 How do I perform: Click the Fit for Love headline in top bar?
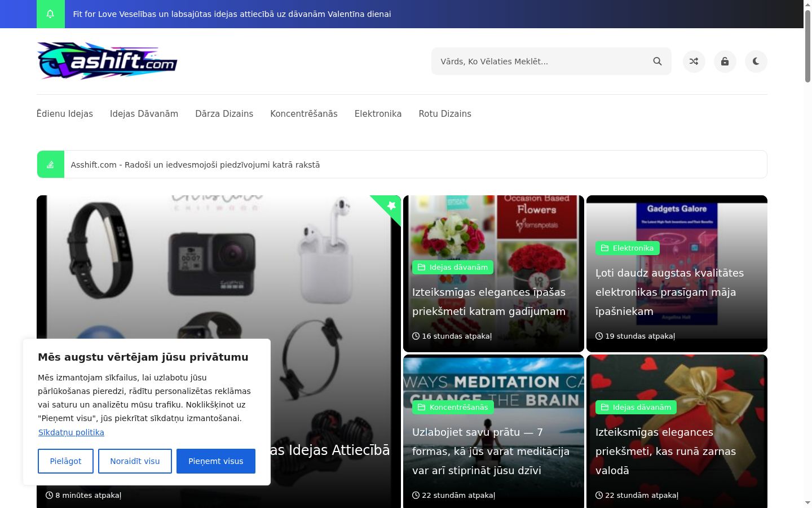pos(232,14)
